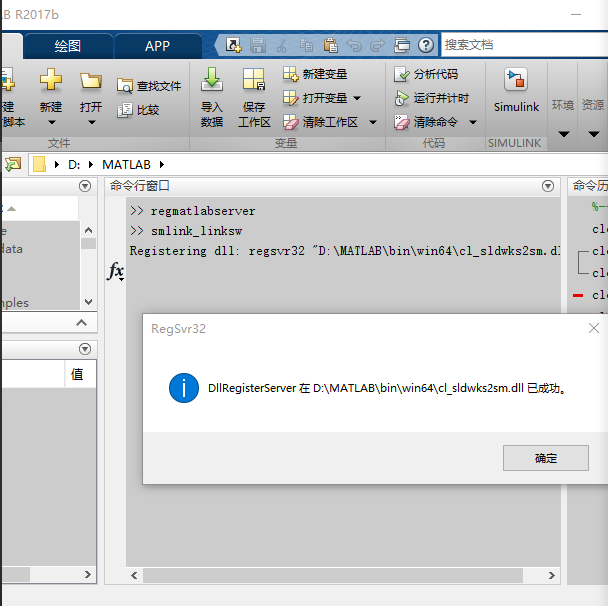Expand the 环境 section dropdown
Screen dimensions: 608x606
point(563,134)
